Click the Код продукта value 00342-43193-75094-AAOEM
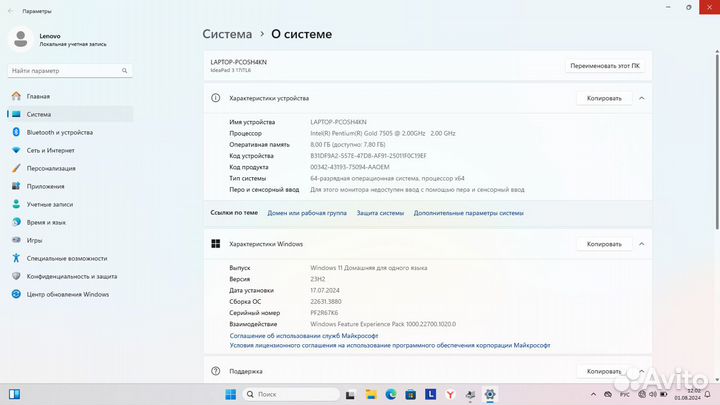 pyautogui.click(x=350, y=167)
